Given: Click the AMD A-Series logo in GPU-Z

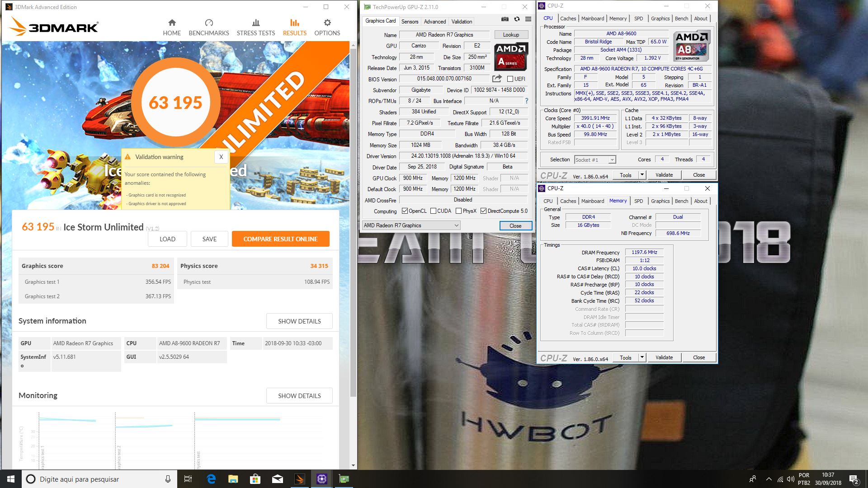Looking at the screenshot, I should pyautogui.click(x=511, y=56).
